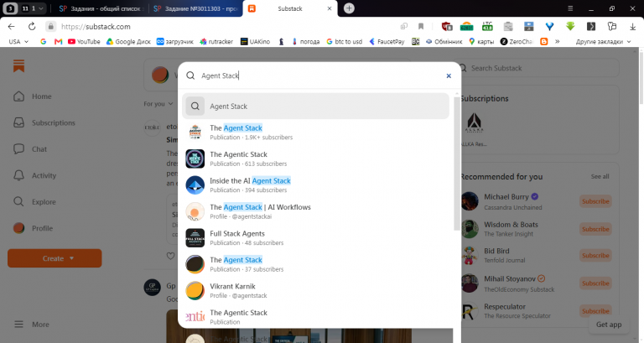
Task: Open the More menu in the sidebar
Action: (x=32, y=325)
